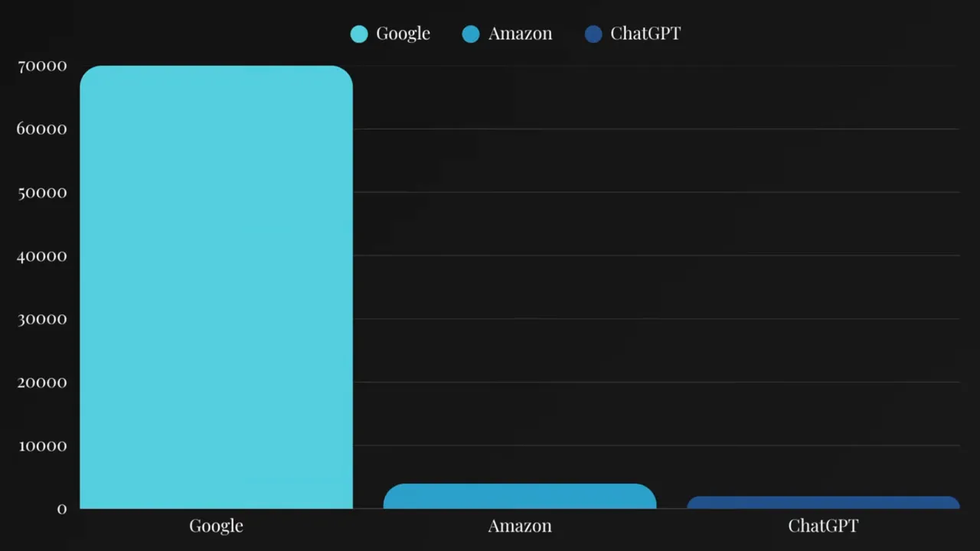
Task: Select the tall Google bar
Action: point(216,287)
